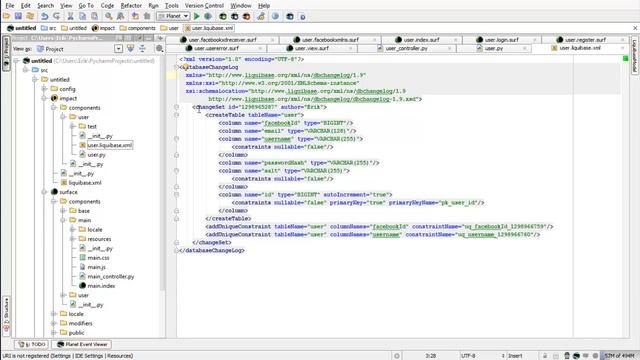Click the Cut scissors icon
Screen dimensions: 640x360
(70, 16)
